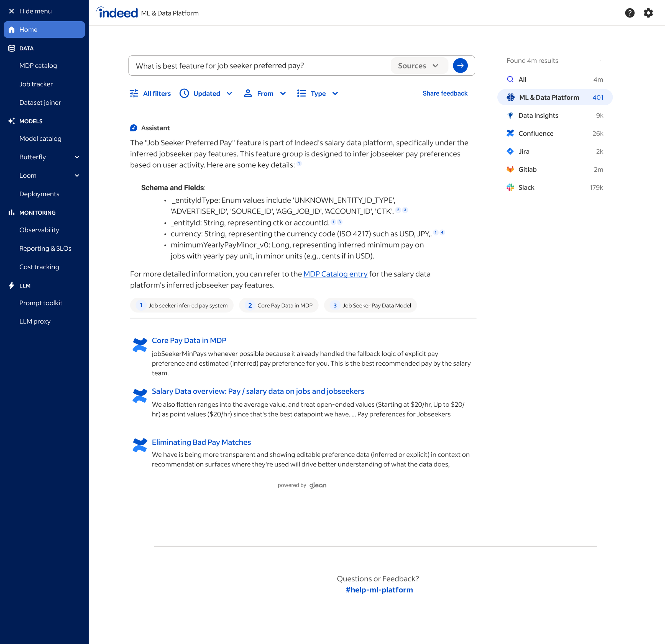Click the From person icon
This screenshot has height=644, width=665.
point(248,93)
